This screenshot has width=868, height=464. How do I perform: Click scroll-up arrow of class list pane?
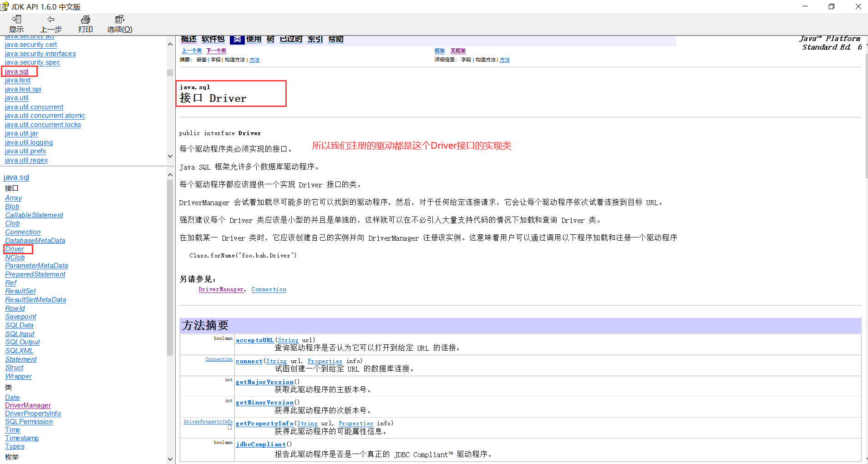pos(170,175)
